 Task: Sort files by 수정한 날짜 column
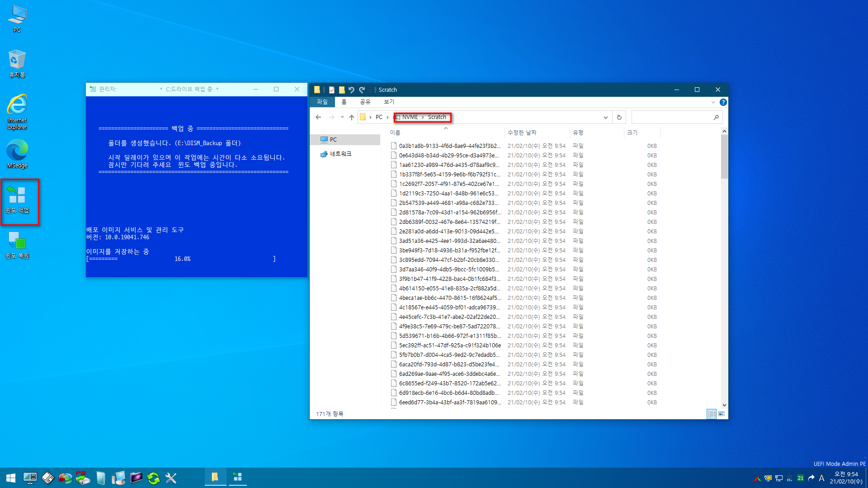[537, 133]
